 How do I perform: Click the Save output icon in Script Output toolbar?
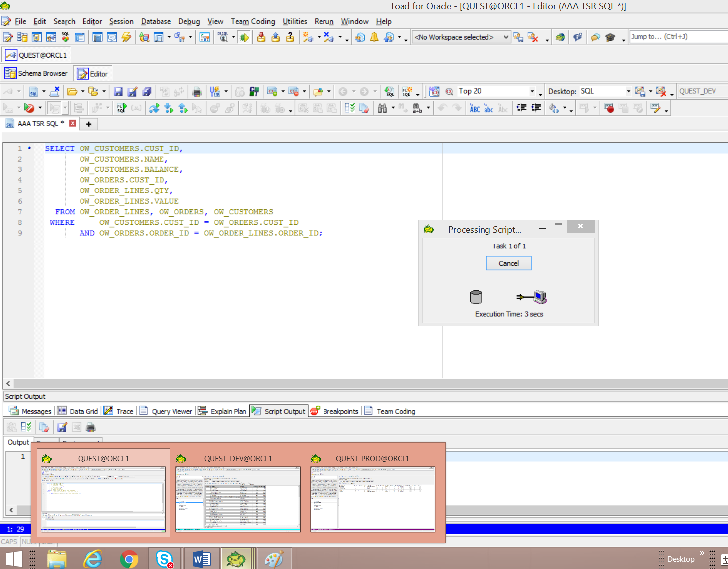click(x=62, y=427)
